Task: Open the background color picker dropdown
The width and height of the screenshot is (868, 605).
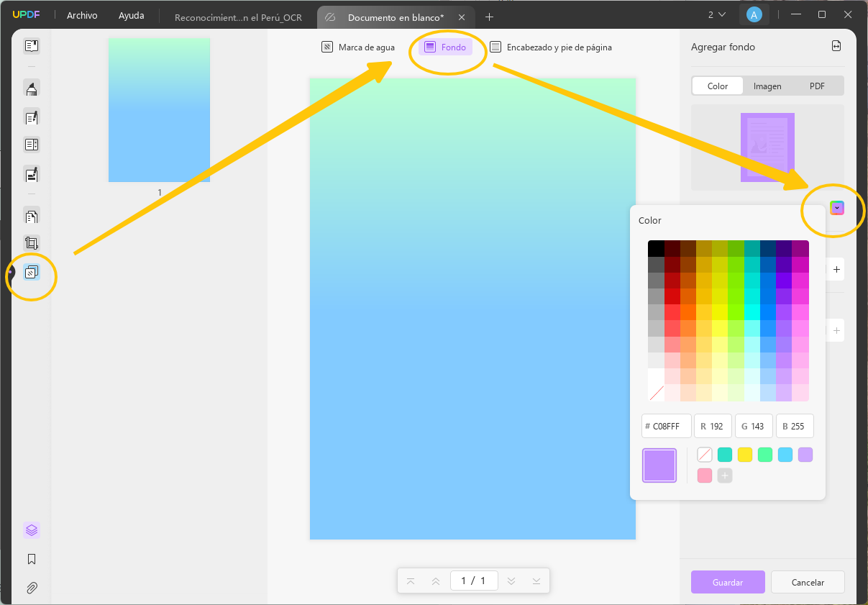Action: pos(836,208)
